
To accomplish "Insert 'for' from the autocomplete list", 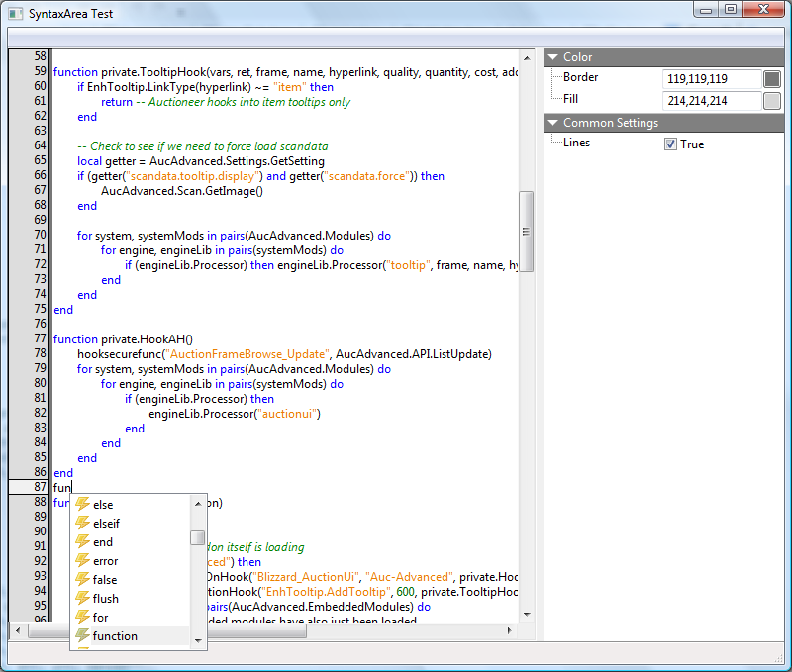I will point(101,617).
